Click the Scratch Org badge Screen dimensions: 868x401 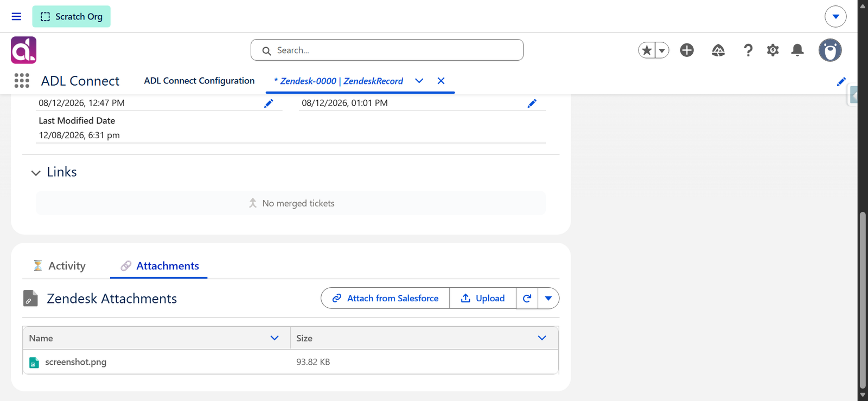pyautogui.click(x=71, y=16)
